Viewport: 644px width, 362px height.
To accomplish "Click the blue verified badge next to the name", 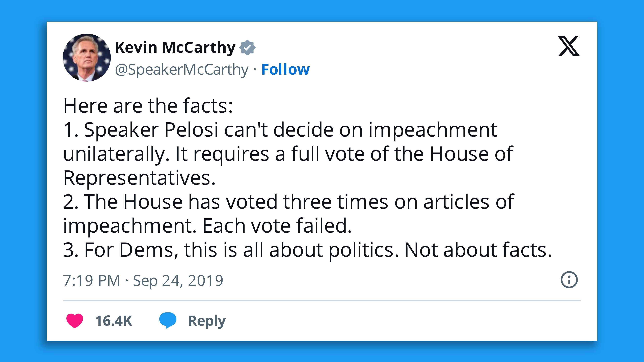I will click(x=247, y=47).
